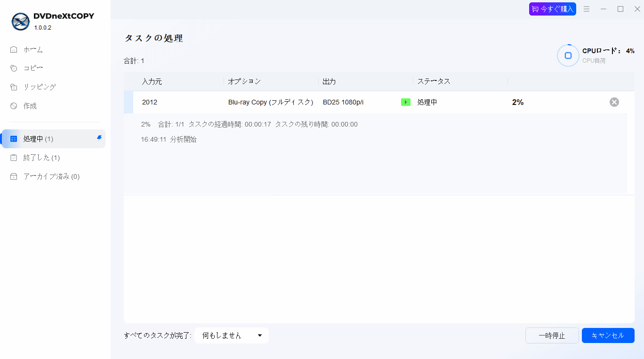Click the bold 2% progress value
Viewport: 644px width, 359px height.
point(518,102)
